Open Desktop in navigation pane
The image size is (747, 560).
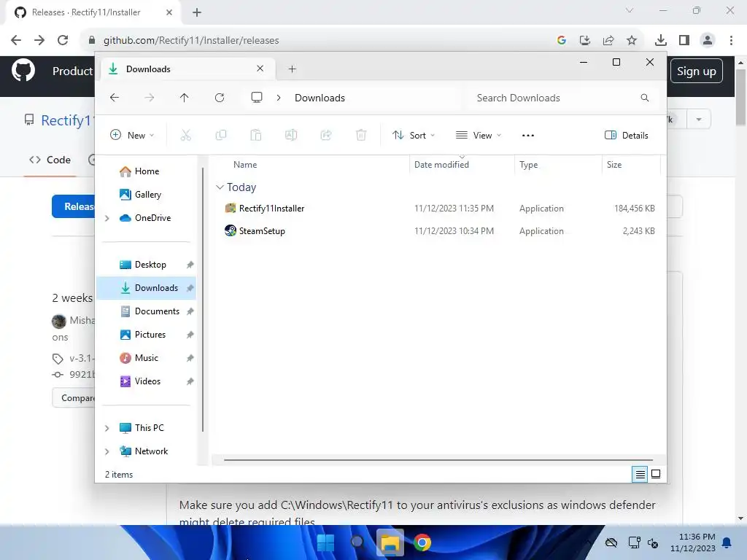point(147,265)
